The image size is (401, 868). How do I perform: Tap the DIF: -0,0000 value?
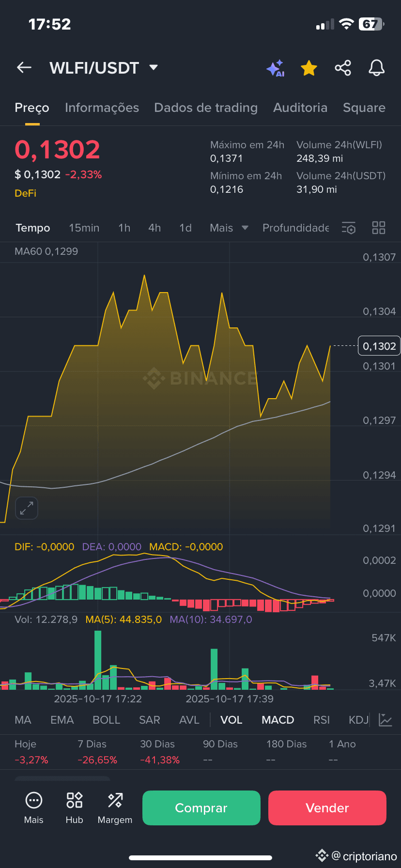(45, 547)
